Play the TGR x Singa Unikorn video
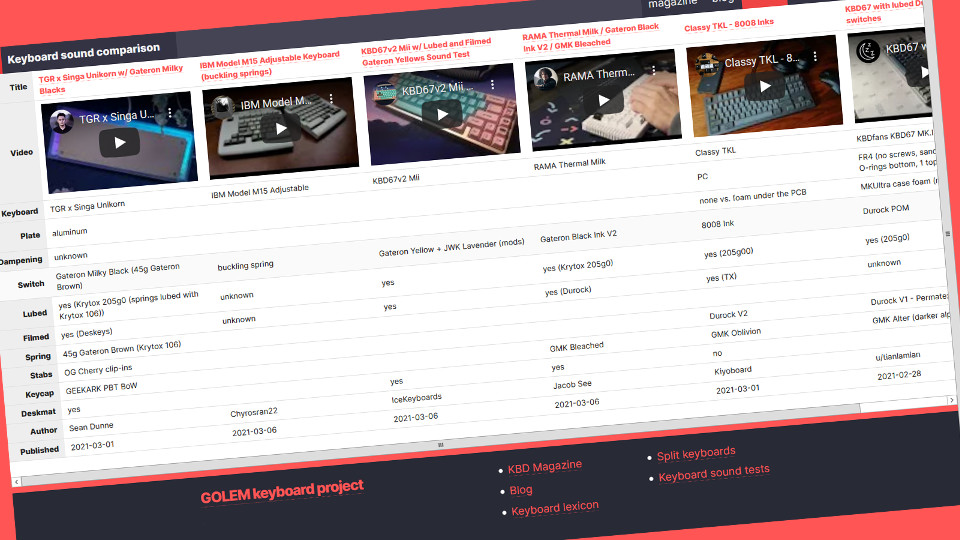This screenshot has height=540, width=960. [x=120, y=142]
